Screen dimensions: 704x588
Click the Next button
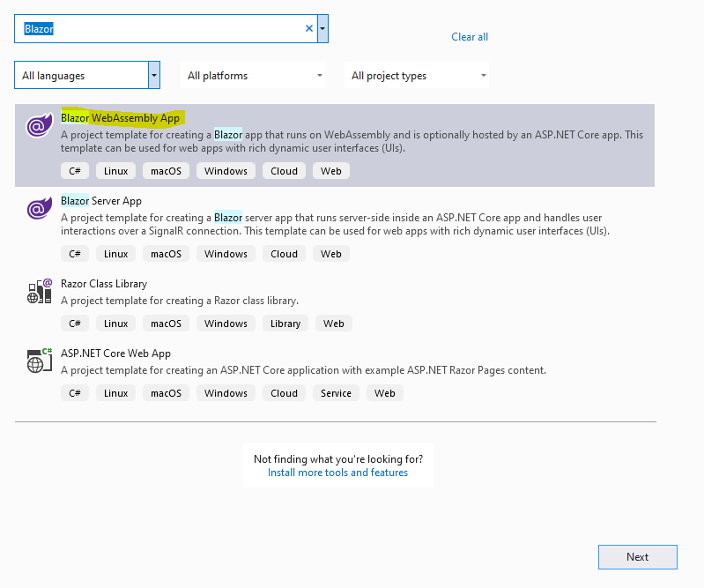[638, 557]
